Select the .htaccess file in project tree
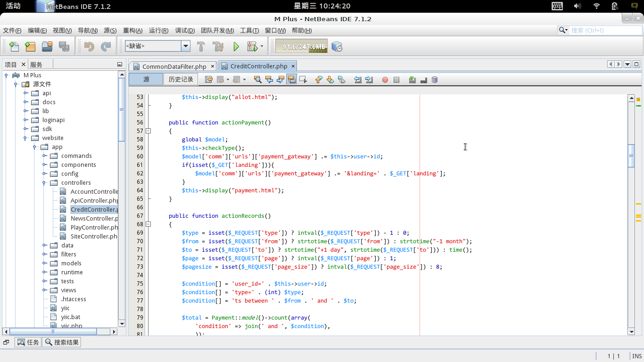Viewport: 644px width, 362px height. click(74, 299)
